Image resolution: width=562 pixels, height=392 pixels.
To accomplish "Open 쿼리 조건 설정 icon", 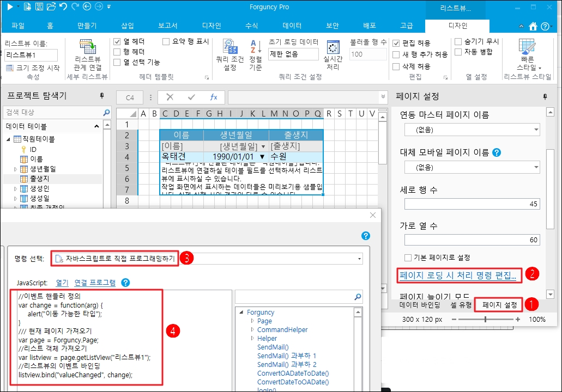I will pyautogui.click(x=229, y=56).
